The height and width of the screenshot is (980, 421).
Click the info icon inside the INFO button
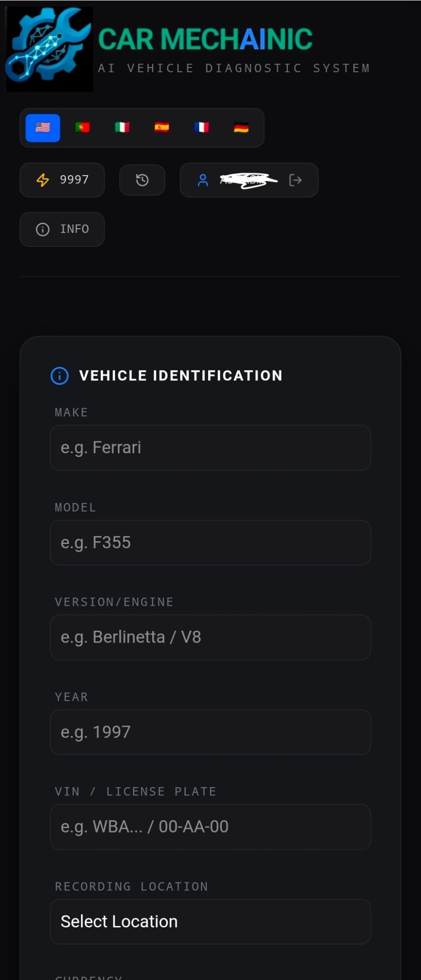coord(43,229)
